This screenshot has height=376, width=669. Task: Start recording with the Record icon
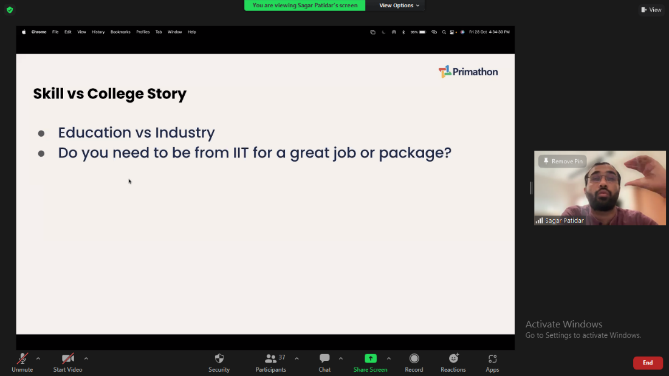click(x=414, y=359)
